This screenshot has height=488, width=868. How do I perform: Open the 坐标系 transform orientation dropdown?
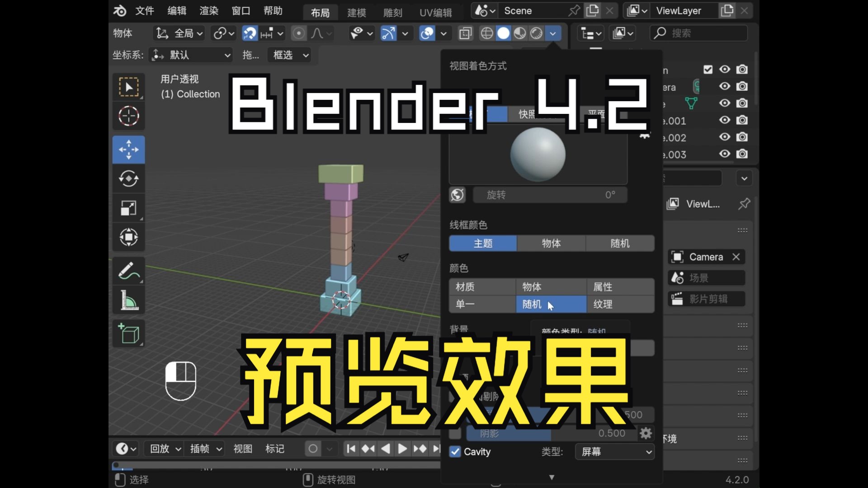(190, 55)
